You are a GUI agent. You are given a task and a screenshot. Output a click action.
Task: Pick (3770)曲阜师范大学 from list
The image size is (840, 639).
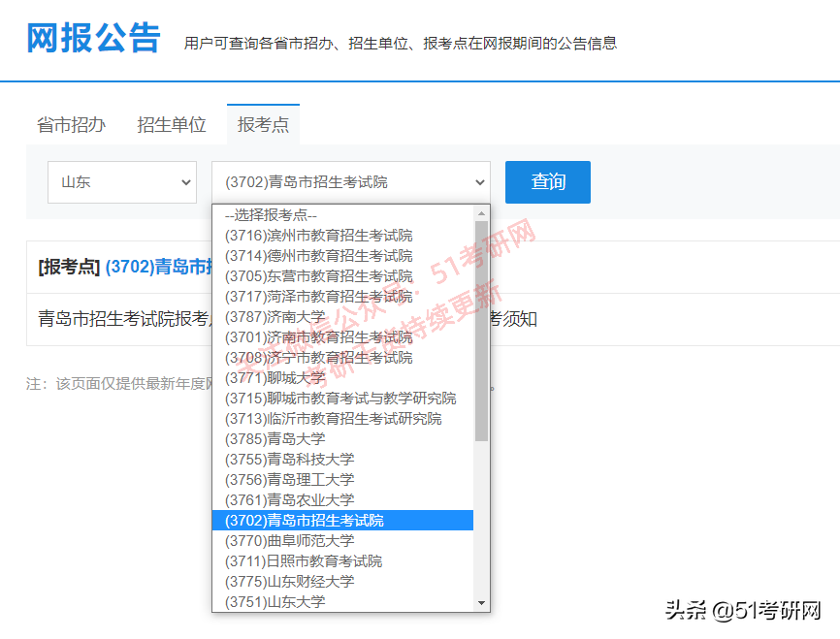point(342,541)
